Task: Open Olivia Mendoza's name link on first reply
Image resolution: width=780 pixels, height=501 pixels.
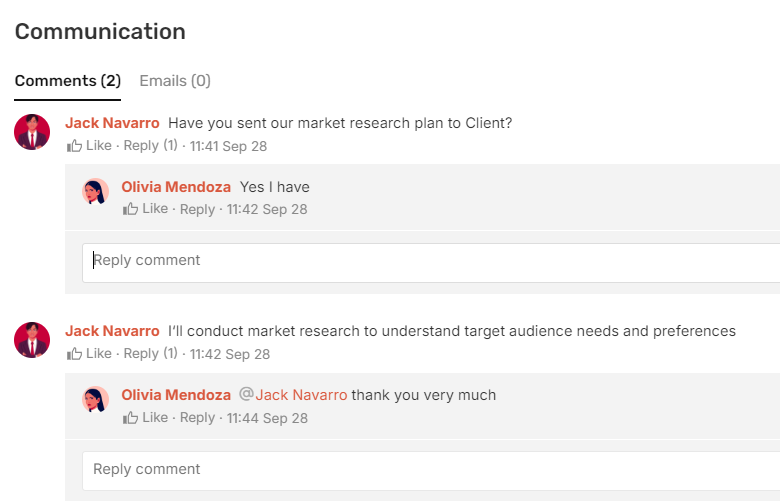Action: pyautogui.click(x=176, y=187)
